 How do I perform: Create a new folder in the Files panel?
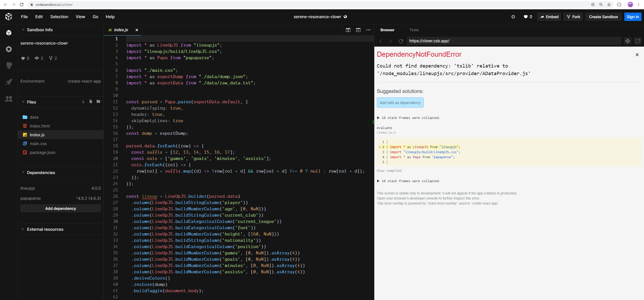[x=98, y=102]
